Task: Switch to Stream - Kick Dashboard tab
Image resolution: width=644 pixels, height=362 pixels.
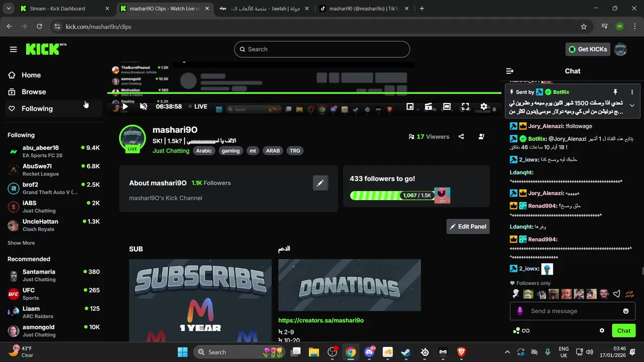Action: coord(64,9)
